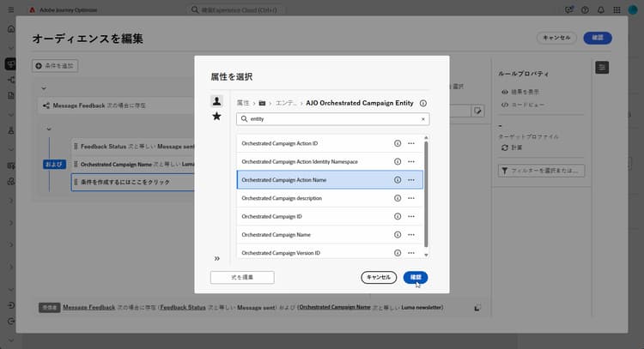Open the help icon in header
The image size is (644, 349).
coord(585,9)
